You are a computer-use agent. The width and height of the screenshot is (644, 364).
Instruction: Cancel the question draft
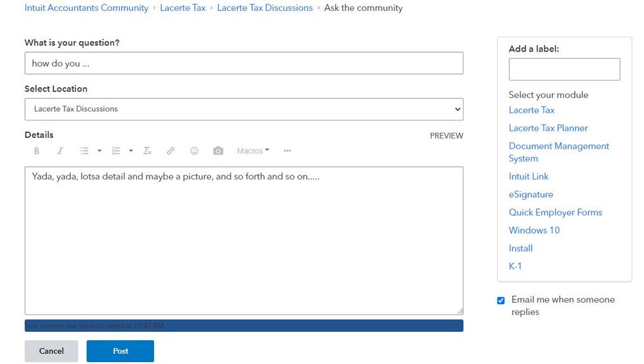point(52,351)
